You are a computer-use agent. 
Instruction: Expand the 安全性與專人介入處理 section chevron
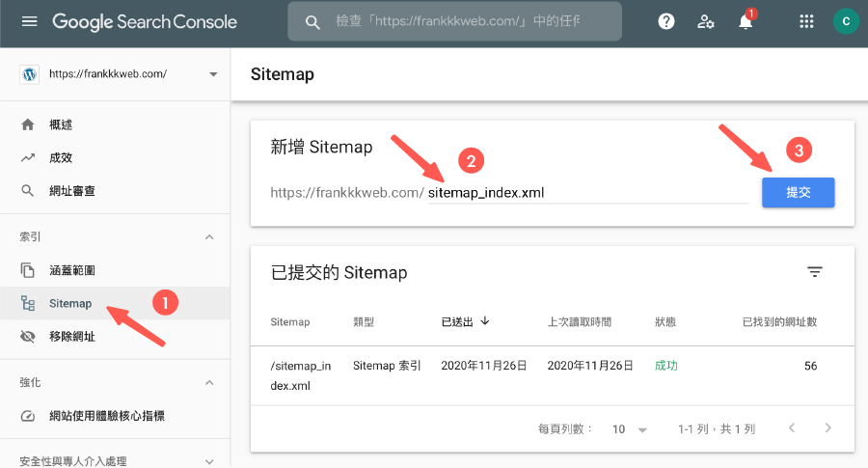click(x=209, y=461)
